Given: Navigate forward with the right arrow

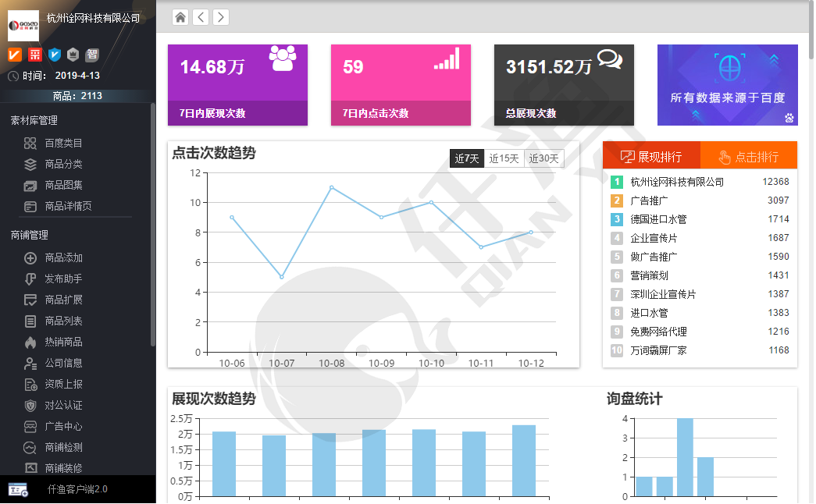Looking at the screenshot, I should click(x=221, y=17).
